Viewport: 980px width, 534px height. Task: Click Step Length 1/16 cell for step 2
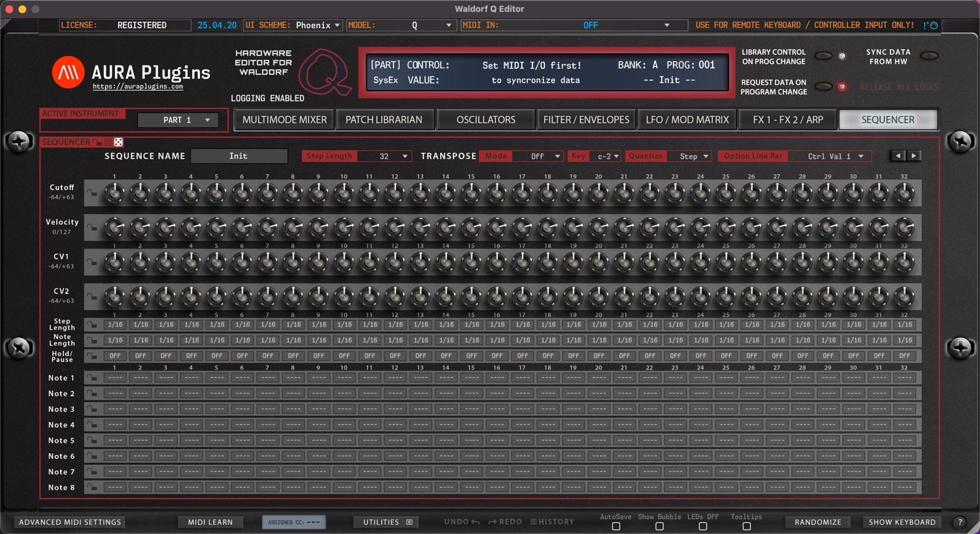point(140,324)
